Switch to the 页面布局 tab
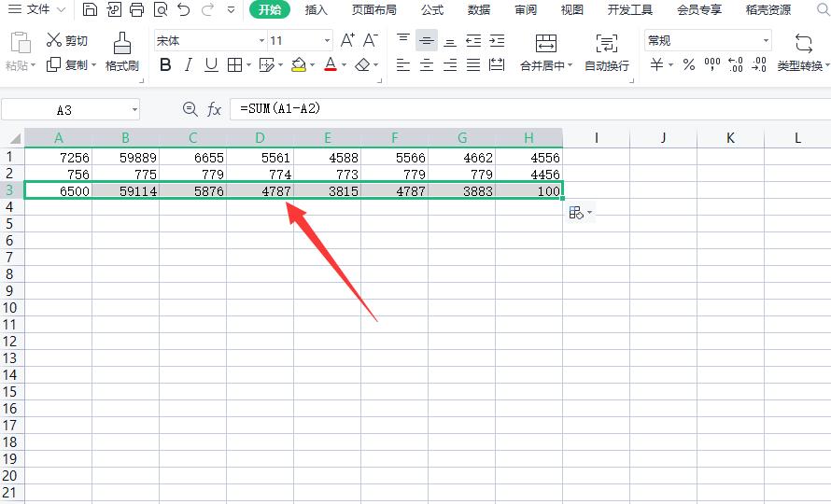This screenshot has height=504, width=831. pyautogui.click(x=374, y=9)
